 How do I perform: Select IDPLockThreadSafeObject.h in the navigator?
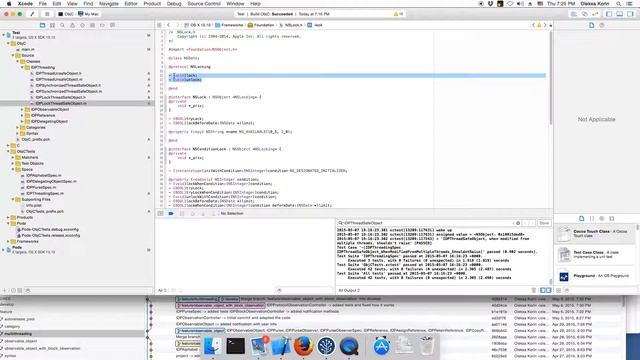pos(60,98)
